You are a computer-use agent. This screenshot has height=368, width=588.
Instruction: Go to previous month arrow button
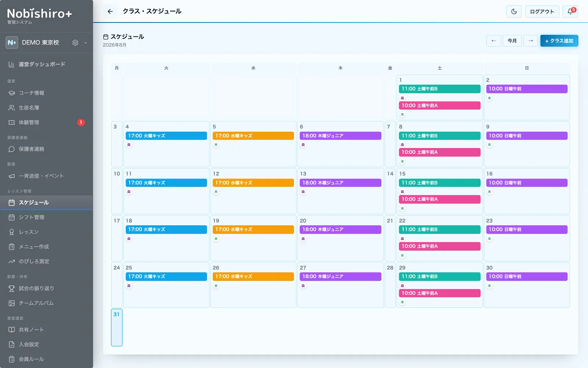tap(494, 41)
